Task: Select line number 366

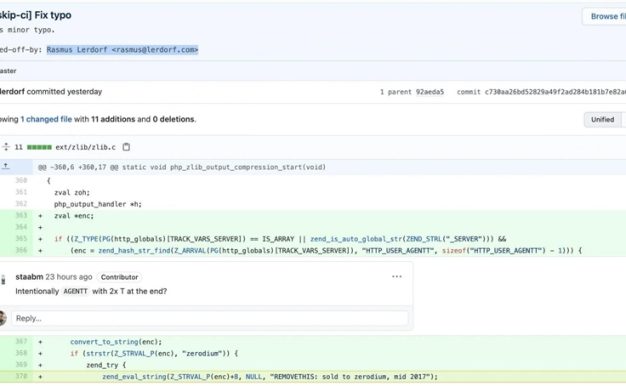Action: (21, 250)
